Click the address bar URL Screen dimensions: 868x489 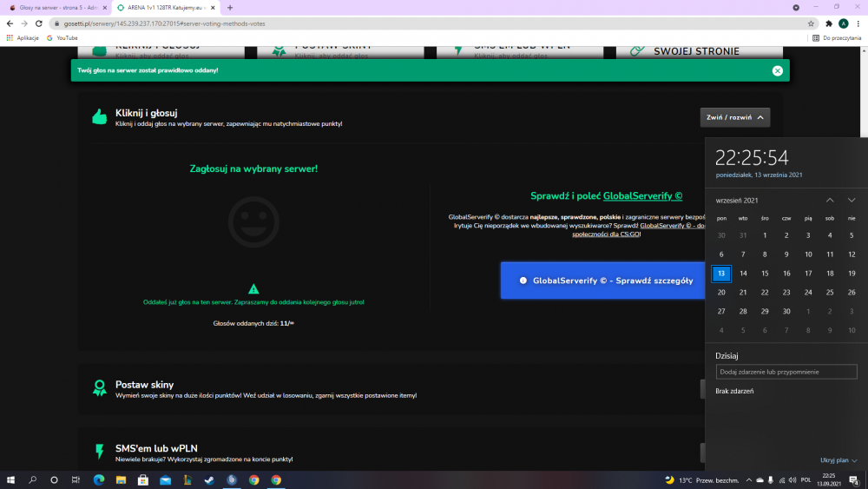[x=164, y=23]
